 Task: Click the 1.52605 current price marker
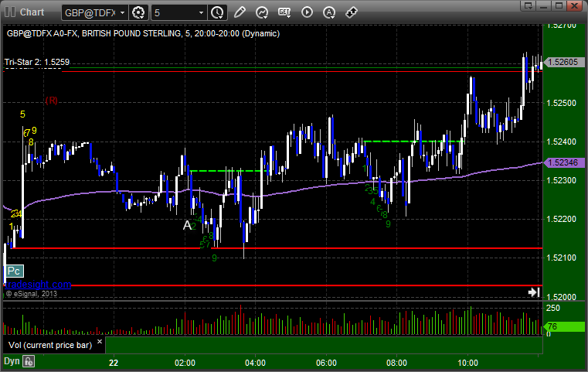(563, 62)
